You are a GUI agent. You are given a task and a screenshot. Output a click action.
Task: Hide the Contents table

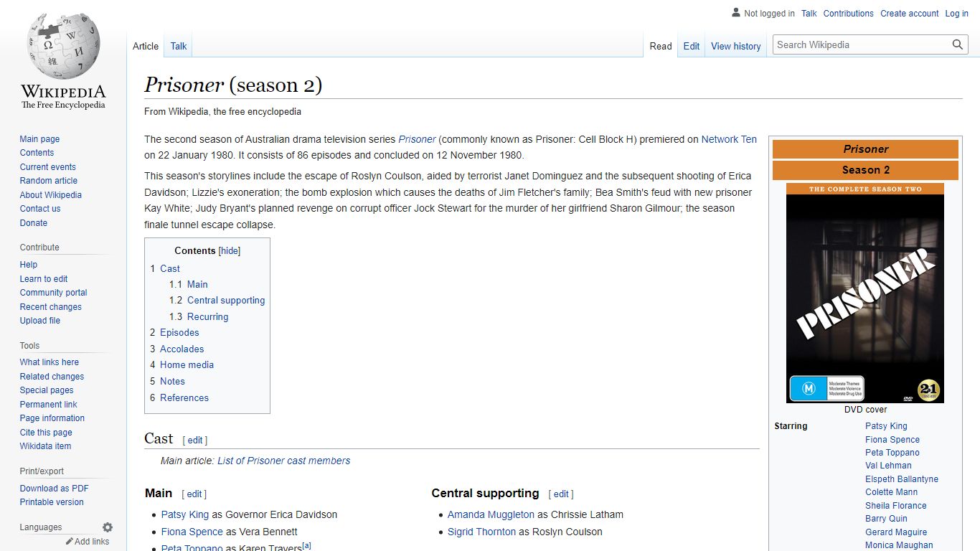[230, 251]
